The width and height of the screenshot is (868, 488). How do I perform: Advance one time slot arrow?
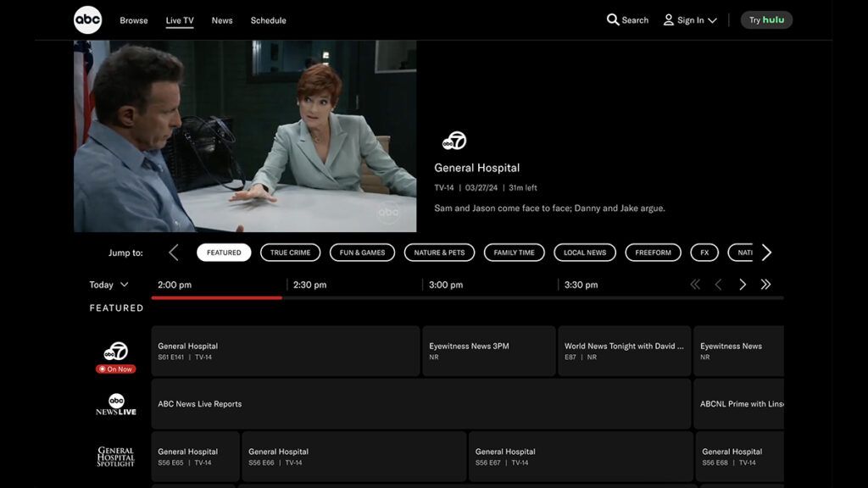coord(743,285)
